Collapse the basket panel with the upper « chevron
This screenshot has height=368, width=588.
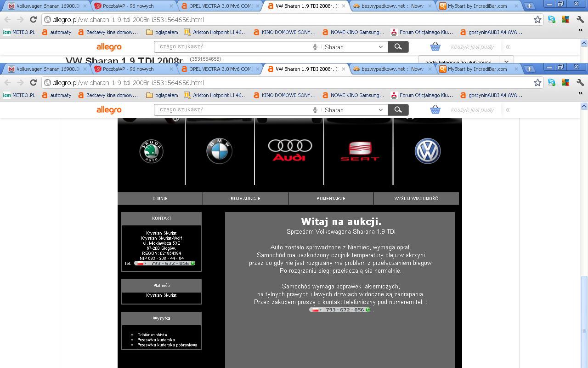tap(508, 47)
